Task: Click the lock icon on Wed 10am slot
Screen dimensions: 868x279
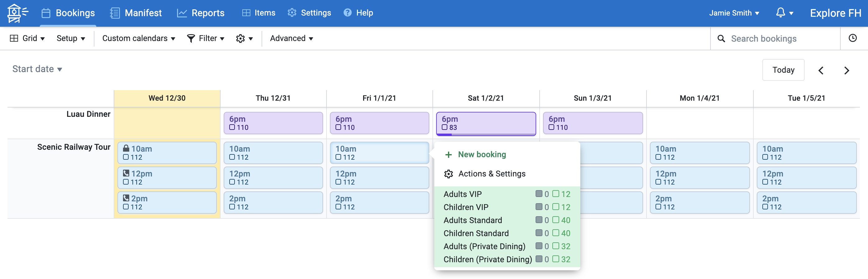Action: (126, 148)
